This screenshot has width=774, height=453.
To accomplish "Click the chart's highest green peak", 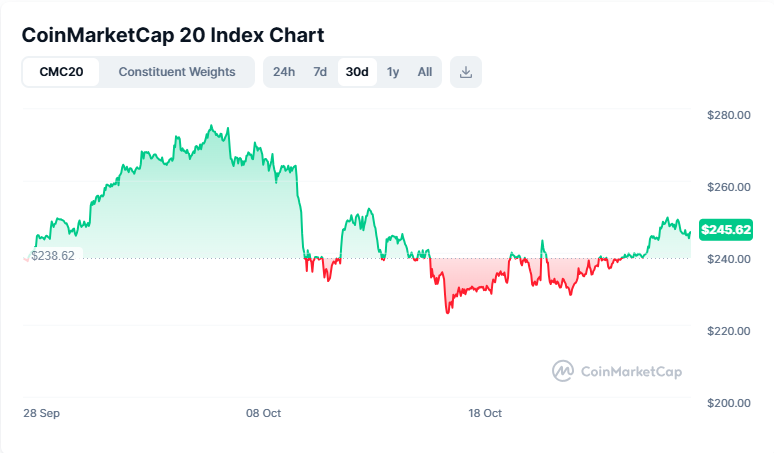I will [211, 126].
